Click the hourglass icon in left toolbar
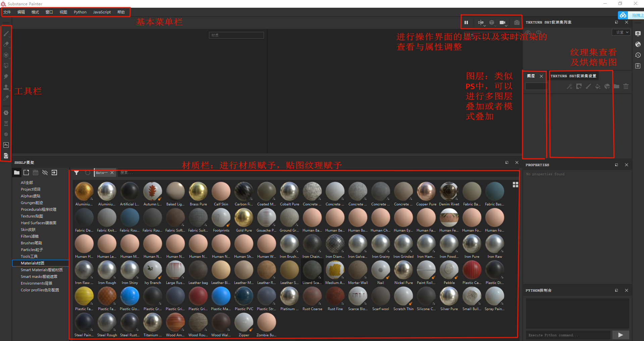Screen dimensions: 644x341 pyautogui.click(x=6, y=124)
